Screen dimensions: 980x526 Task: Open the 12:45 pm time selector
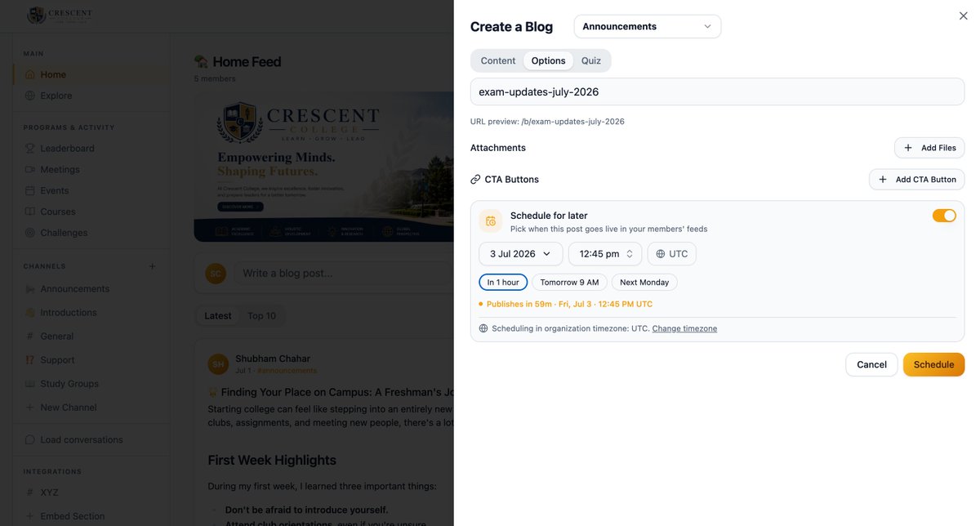[x=604, y=254]
